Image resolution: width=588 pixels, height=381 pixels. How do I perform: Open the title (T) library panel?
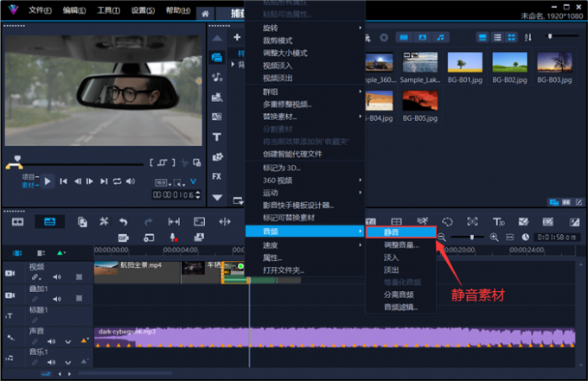click(x=217, y=137)
